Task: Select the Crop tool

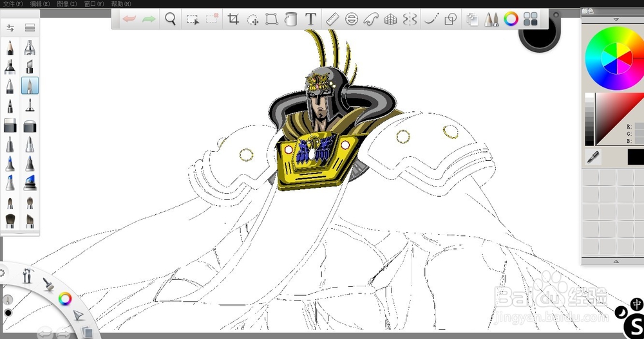Action: click(x=233, y=19)
